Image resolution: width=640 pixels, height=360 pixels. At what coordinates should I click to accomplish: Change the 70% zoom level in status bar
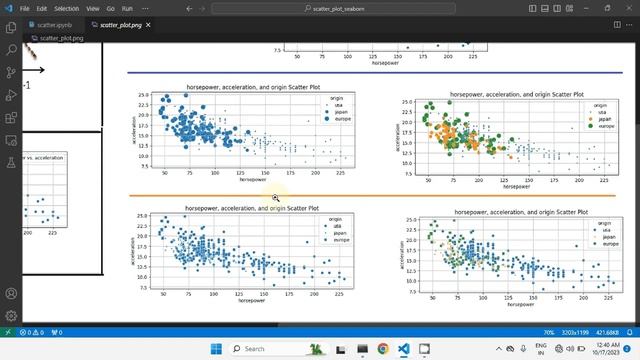[x=549, y=332]
